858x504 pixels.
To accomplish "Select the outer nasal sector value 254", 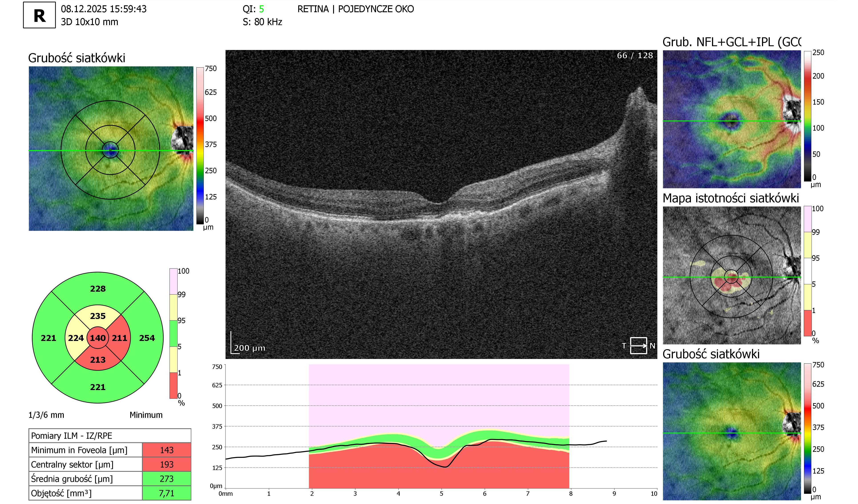I will [x=147, y=338].
